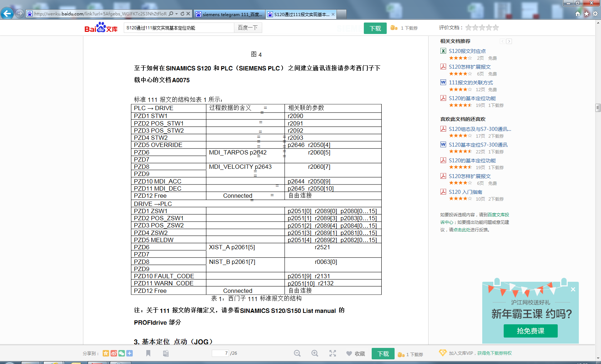Image resolution: width=601 pixels, height=364 pixels.
Task: Zoom out the document with the minus magnifier
Action: [x=297, y=353]
